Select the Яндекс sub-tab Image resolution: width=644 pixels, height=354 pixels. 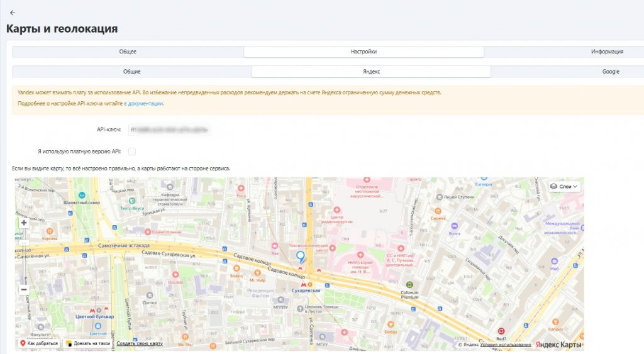[x=371, y=72]
